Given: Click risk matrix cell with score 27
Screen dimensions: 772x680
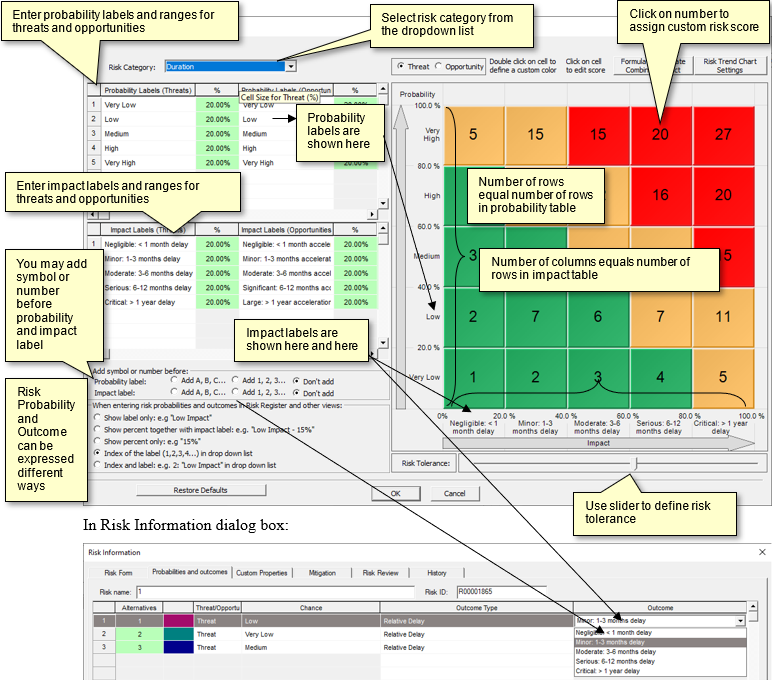Looking at the screenshot, I should [723, 134].
